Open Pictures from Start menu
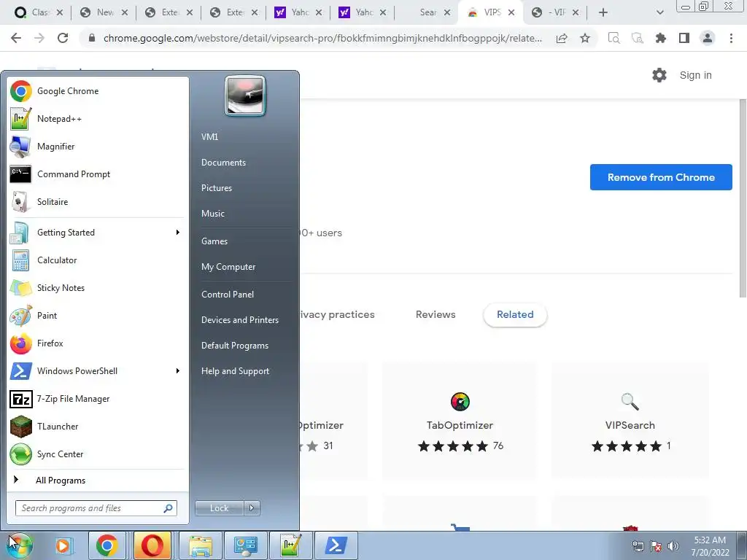 coord(216,188)
